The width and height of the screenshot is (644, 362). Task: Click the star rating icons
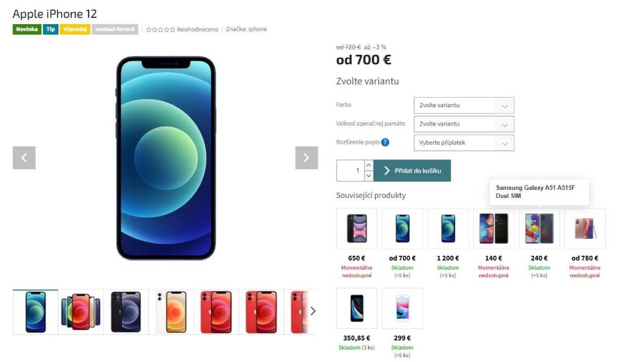pyautogui.click(x=160, y=29)
